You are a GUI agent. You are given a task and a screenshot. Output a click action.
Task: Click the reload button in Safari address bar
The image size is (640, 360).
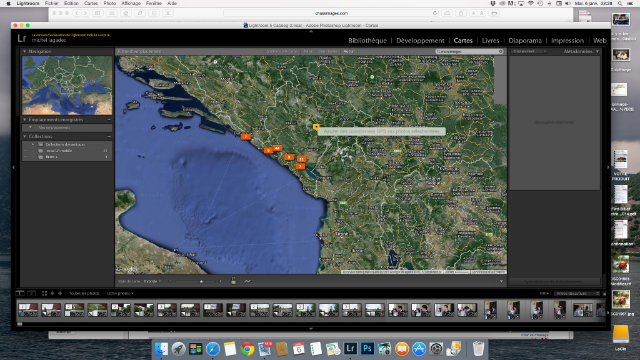435,13
